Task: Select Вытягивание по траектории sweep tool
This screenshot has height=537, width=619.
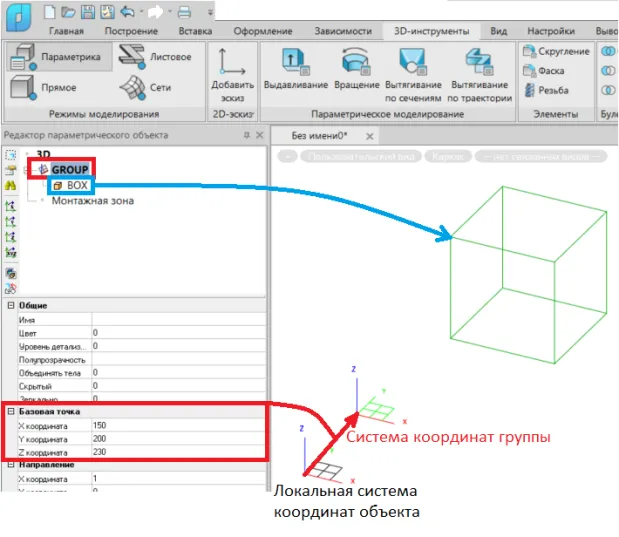Action: pos(481,75)
